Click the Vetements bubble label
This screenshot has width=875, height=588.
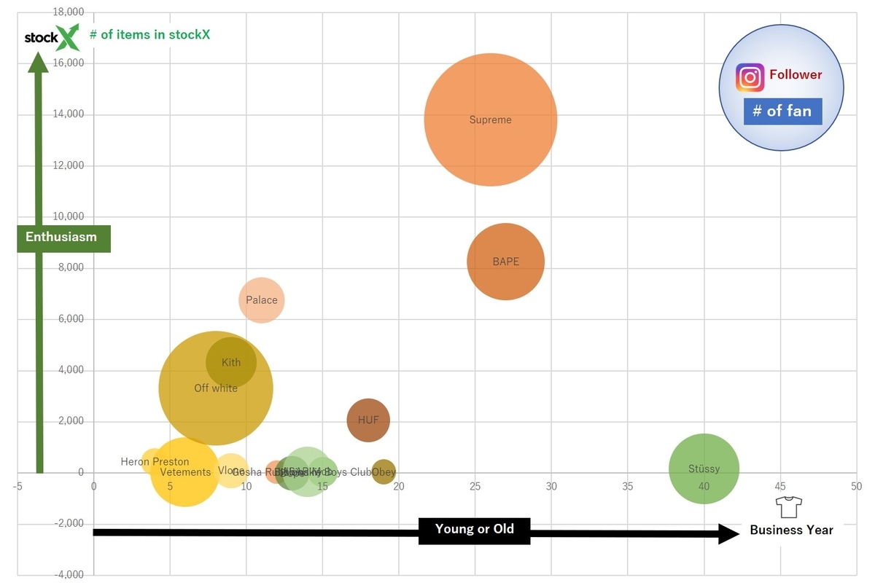pos(185,472)
